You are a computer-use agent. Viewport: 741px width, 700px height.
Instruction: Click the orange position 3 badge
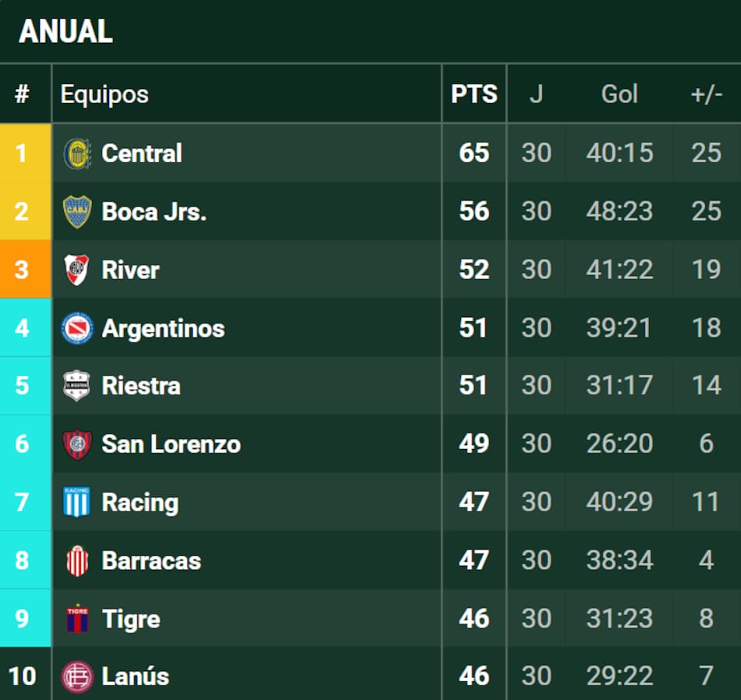click(22, 270)
